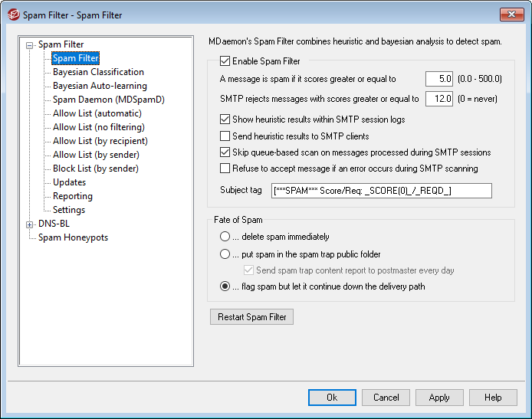Choose put spam in spam trap folder
Viewport: 532px width, 419px height.
tap(225, 254)
